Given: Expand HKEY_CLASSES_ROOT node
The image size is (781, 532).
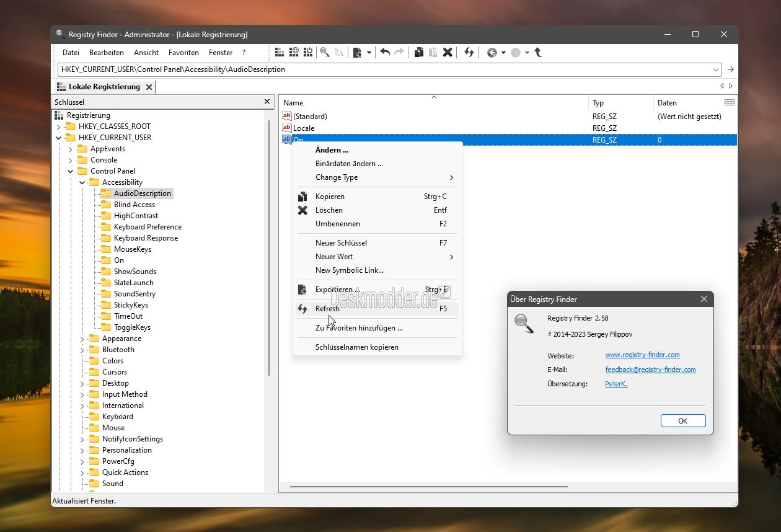Looking at the screenshot, I should coord(58,126).
